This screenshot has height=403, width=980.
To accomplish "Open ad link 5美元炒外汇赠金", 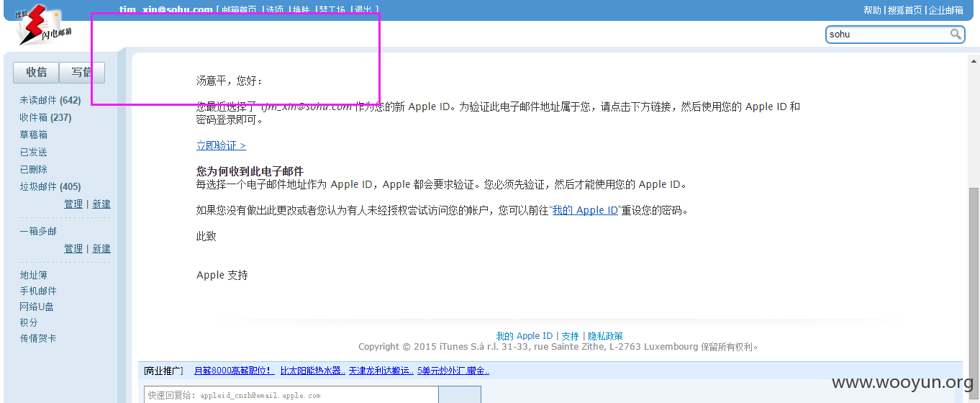I will click(453, 371).
